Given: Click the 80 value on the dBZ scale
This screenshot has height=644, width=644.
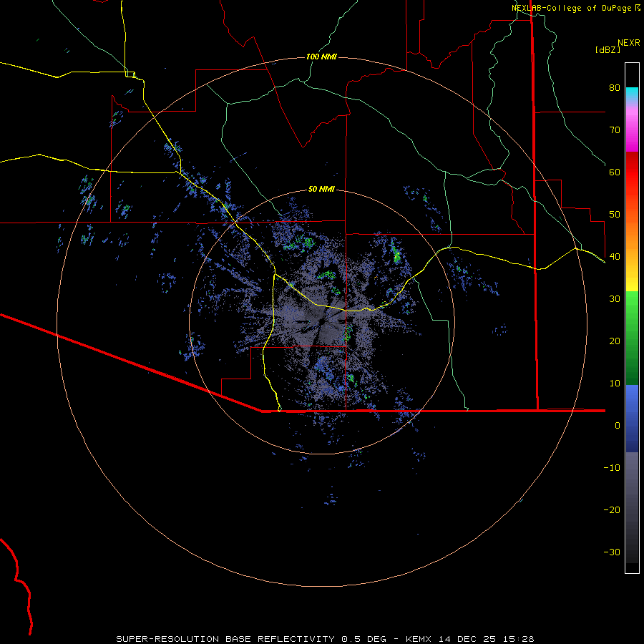Looking at the screenshot, I should (615, 87).
